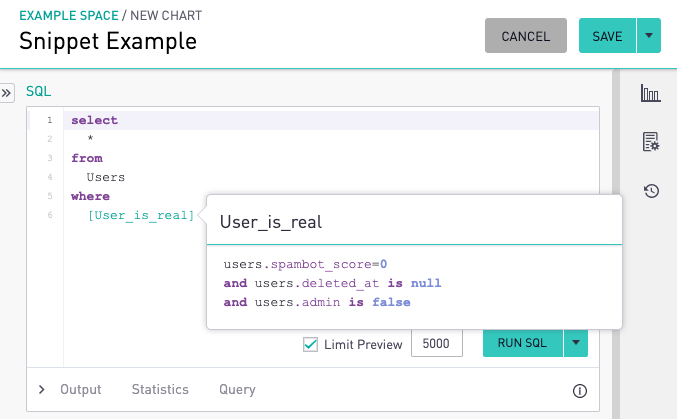Click User_is_real popup title
Image resolution: width=677 pixels, height=419 pixels.
tap(271, 222)
